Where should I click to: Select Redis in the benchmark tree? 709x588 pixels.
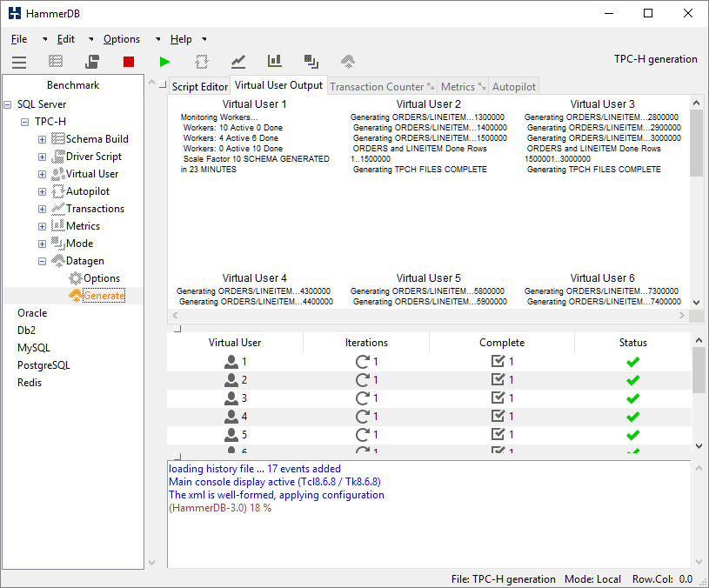[x=30, y=383]
